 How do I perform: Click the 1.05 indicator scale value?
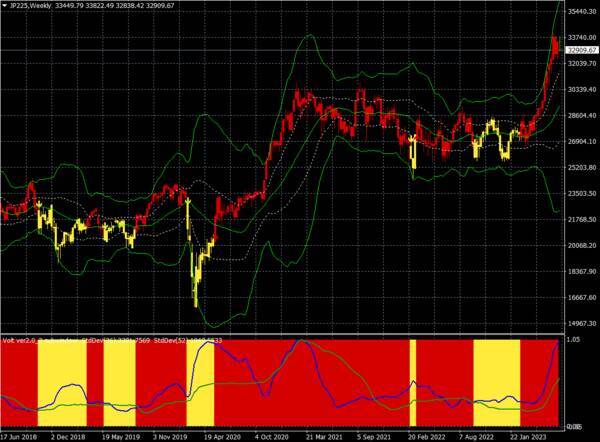click(x=574, y=340)
